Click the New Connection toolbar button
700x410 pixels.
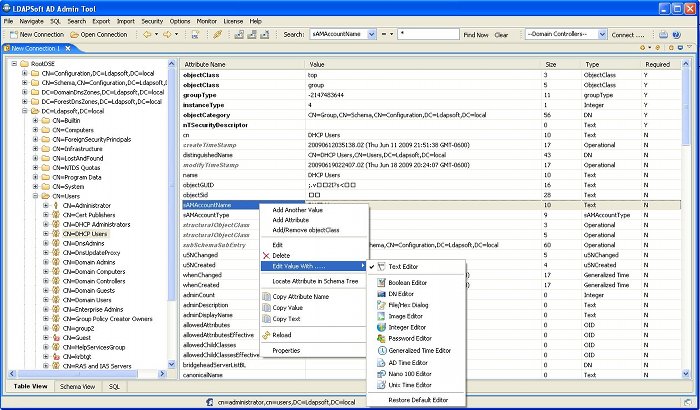36,34
